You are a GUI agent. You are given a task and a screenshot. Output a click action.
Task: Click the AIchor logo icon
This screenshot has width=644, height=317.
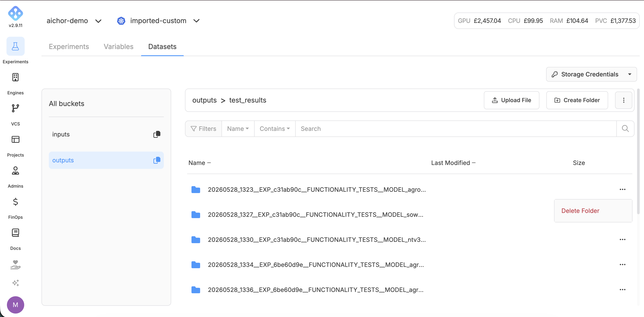(x=16, y=13)
